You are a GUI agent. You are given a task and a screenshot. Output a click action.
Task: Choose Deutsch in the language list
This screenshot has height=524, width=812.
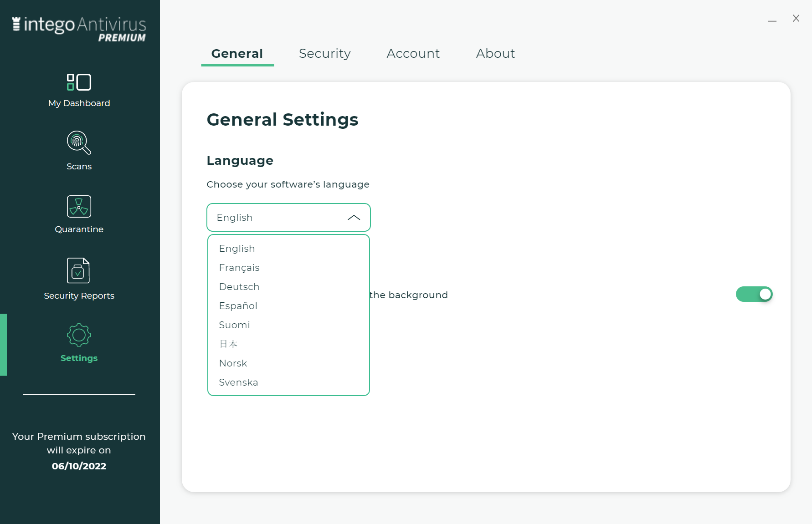tap(288, 287)
